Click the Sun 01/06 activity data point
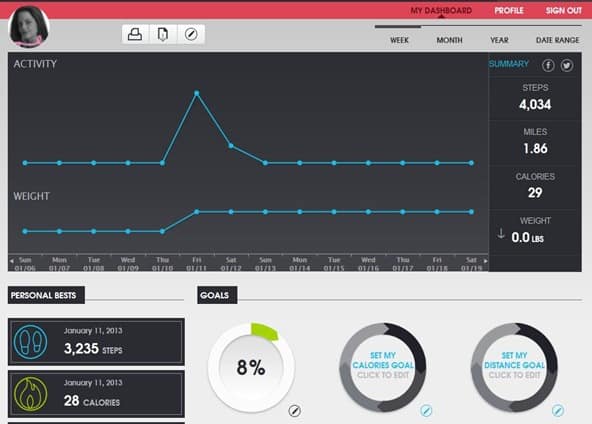592x424 pixels. point(25,163)
